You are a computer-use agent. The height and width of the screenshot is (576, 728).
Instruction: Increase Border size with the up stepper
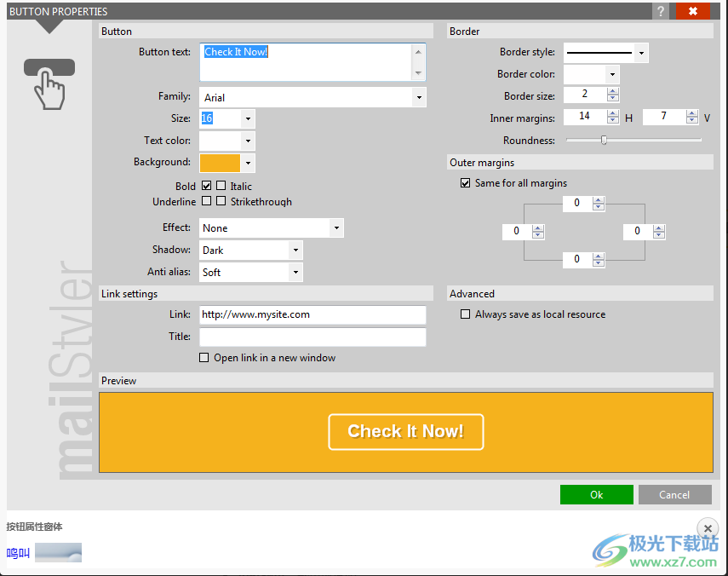coord(612,90)
